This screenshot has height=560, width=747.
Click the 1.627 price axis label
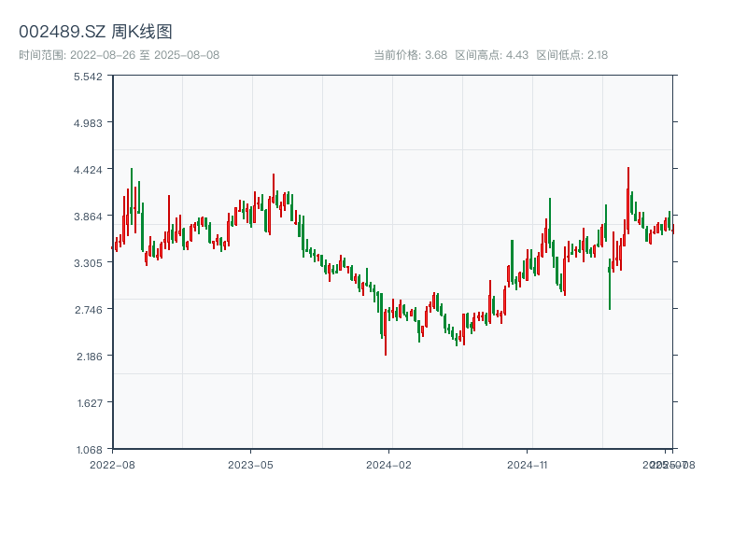tap(87, 403)
